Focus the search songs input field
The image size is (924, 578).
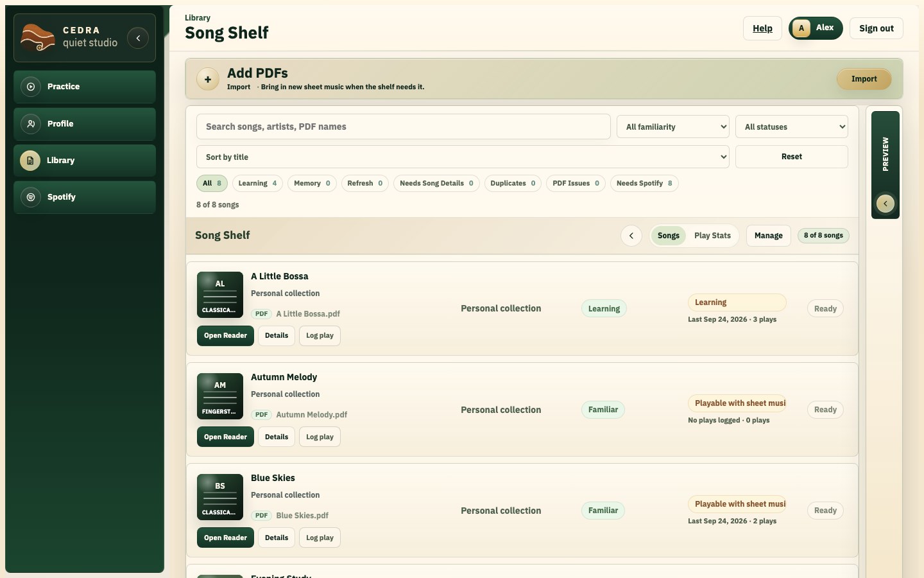tap(404, 127)
